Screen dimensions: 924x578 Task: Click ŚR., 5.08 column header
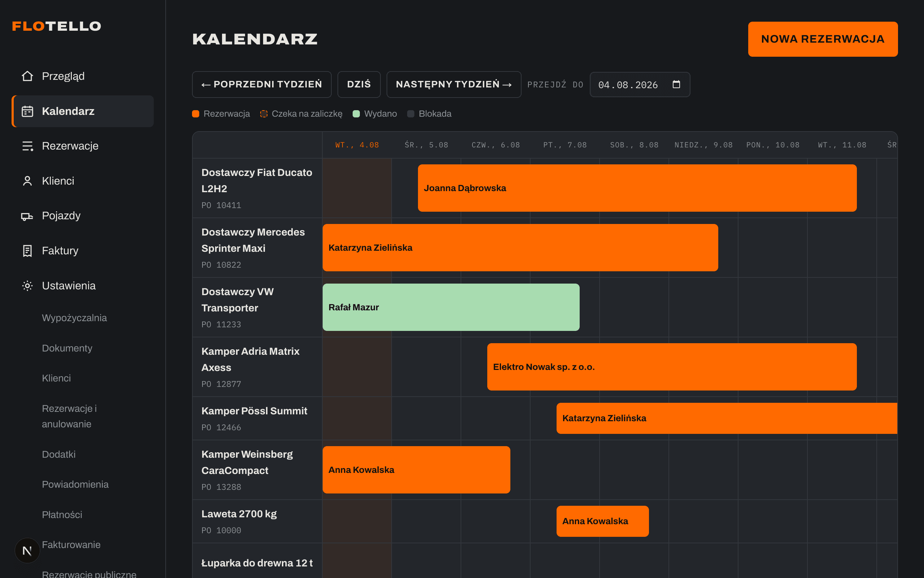pyautogui.click(x=427, y=145)
